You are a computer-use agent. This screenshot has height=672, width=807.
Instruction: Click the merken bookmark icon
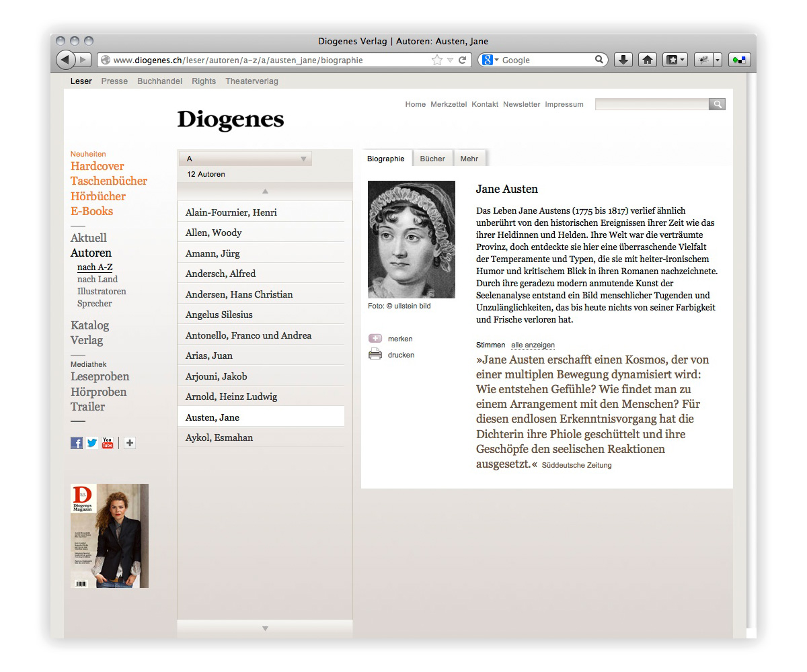click(x=375, y=339)
